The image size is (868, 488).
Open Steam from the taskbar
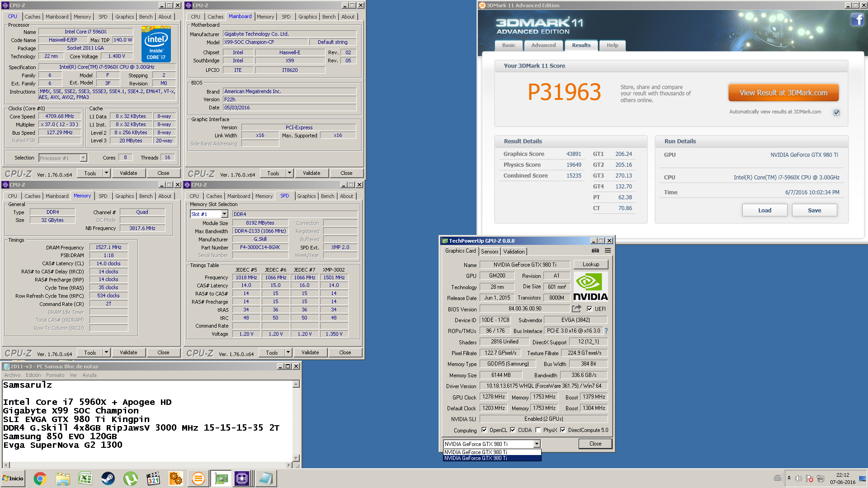click(x=108, y=479)
